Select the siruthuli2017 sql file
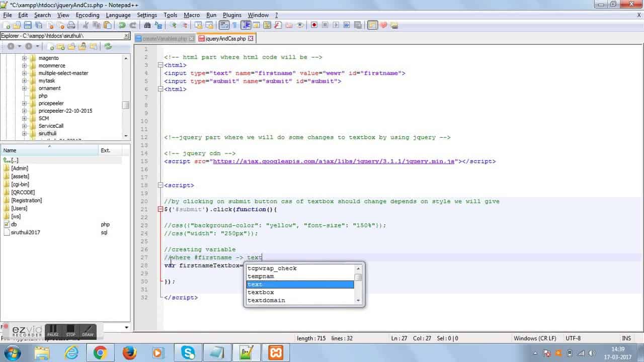 tap(25, 232)
